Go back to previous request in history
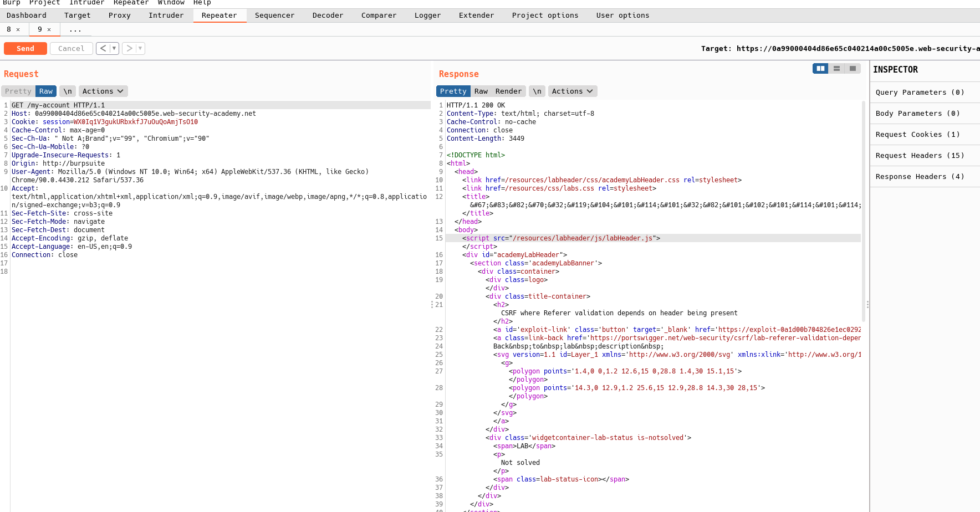Screen dimensions: 980x512 tap(103, 49)
